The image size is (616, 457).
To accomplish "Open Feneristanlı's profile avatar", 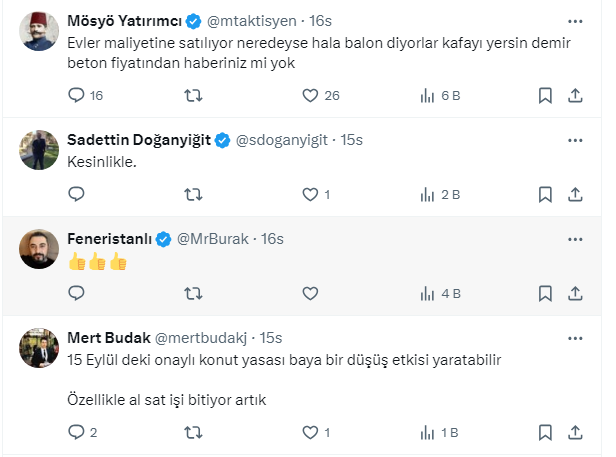I will pos(40,248).
